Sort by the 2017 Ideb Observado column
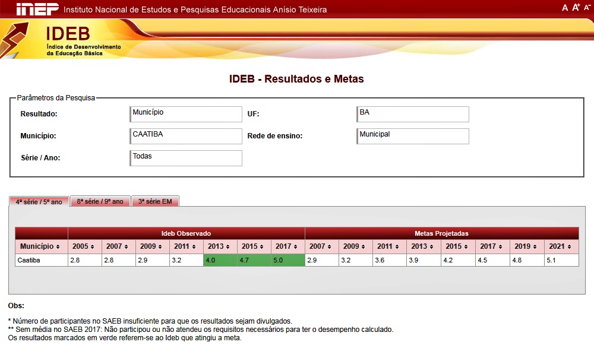 287,246
